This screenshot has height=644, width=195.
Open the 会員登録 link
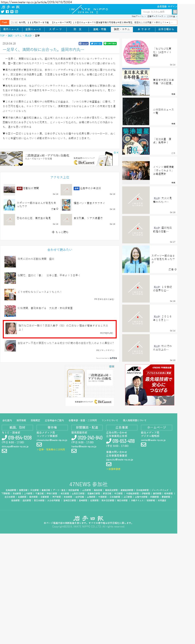pyautogui.click(x=161, y=7)
